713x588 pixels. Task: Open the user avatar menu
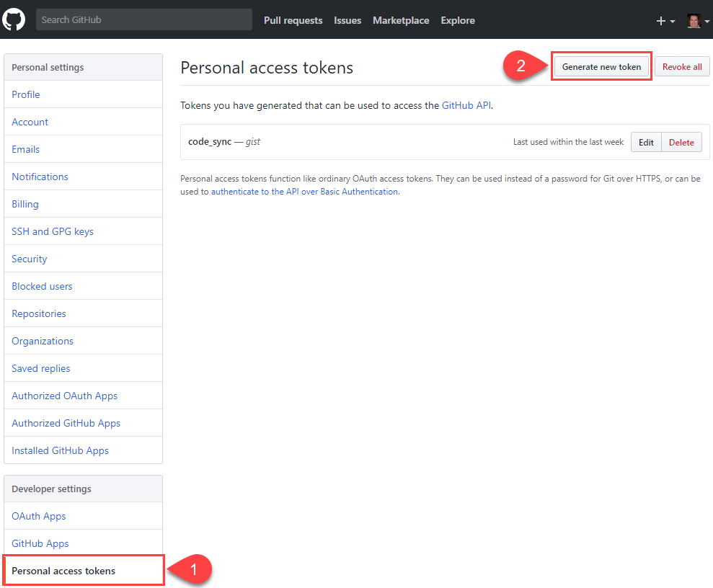coord(698,21)
